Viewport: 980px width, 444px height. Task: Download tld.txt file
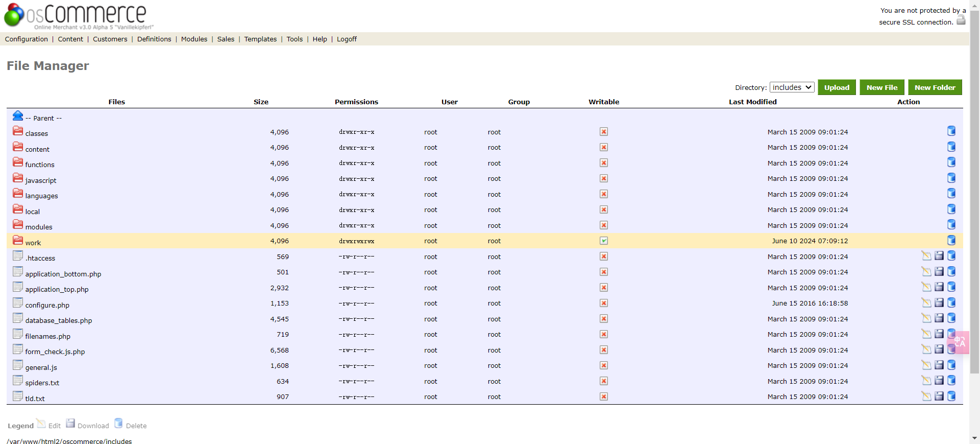pos(939,396)
